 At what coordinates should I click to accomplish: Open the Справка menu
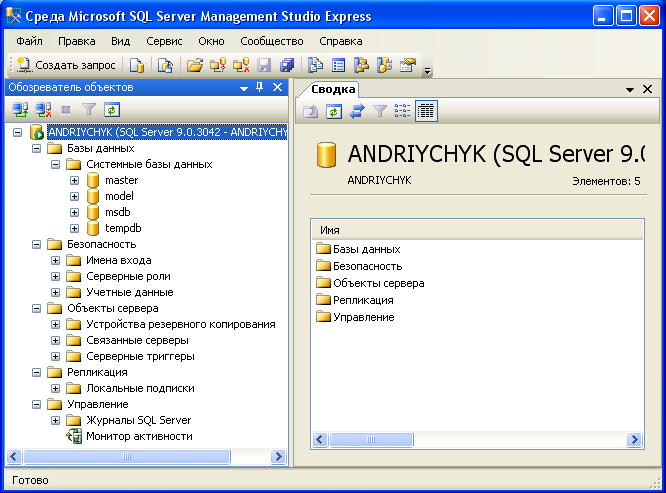(341, 41)
